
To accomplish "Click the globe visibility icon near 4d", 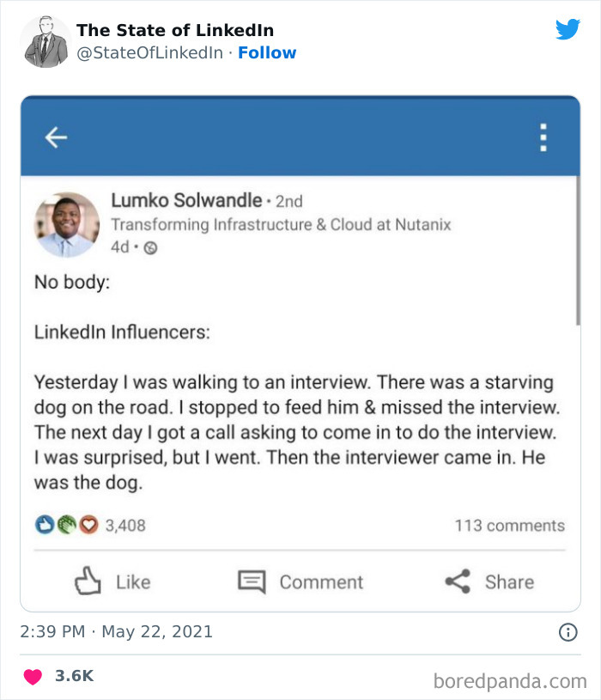I will (x=153, y=247).
